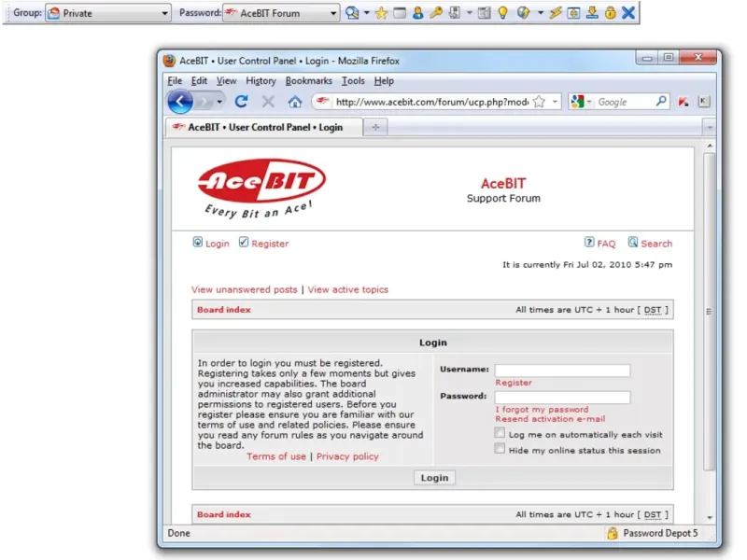Image resolution: width=747 pixels, height=560 pixels.
Task: Go to Home via house icon
Action: click(295, 102)
